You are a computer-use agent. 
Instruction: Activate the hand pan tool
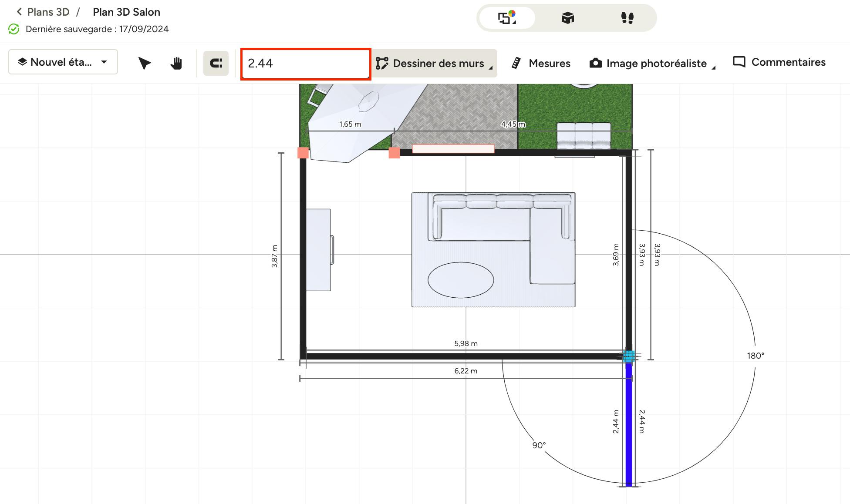coord(176,63)
